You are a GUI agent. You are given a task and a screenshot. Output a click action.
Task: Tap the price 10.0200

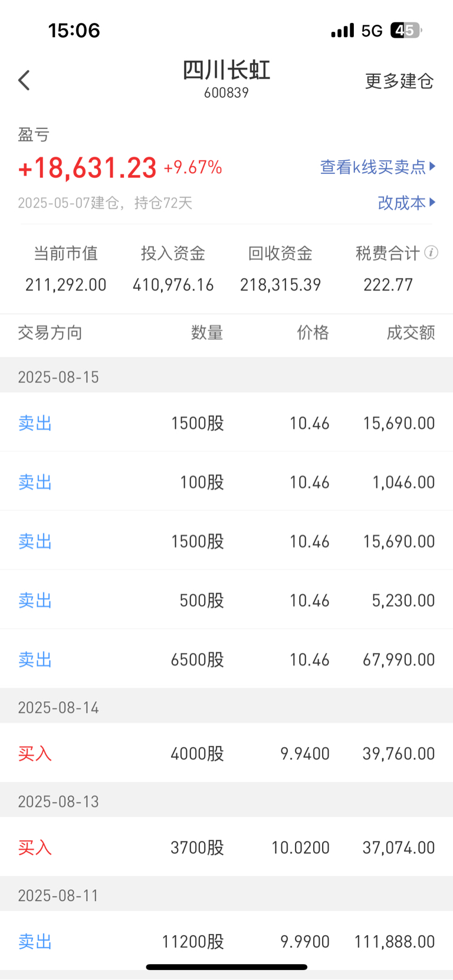(300, 848)
